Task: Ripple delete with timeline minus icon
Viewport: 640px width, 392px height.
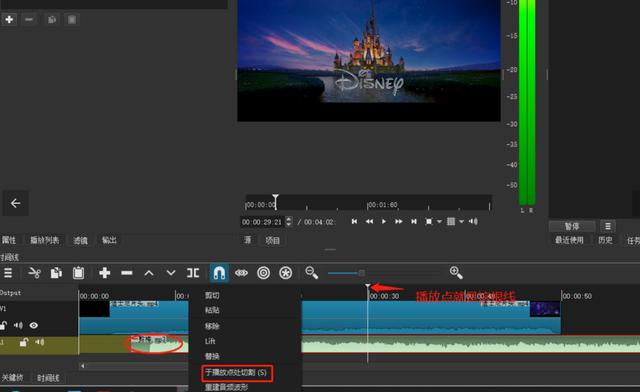Action: [127, 273]
